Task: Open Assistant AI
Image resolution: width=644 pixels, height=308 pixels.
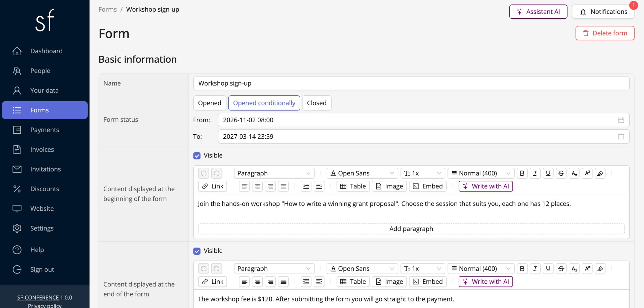Action: 538,12
